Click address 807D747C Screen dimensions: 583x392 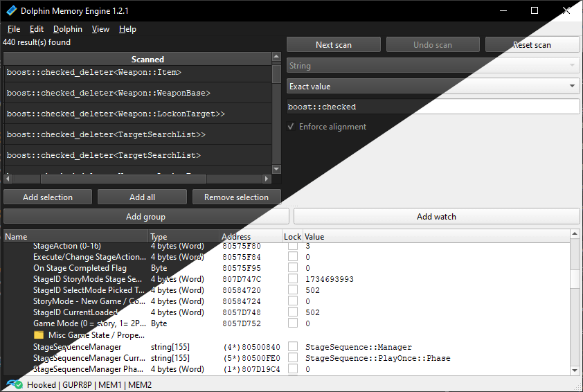pyautogui.click(x=242, y=279)
